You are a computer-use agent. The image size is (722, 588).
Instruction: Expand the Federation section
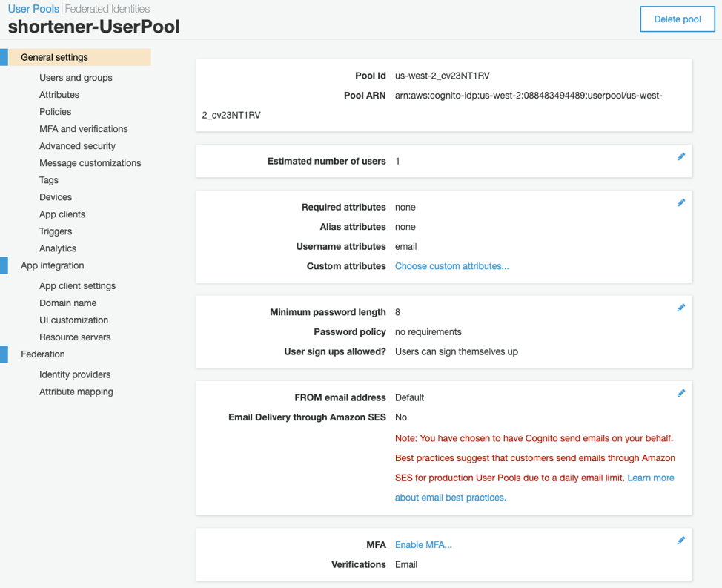42,354
